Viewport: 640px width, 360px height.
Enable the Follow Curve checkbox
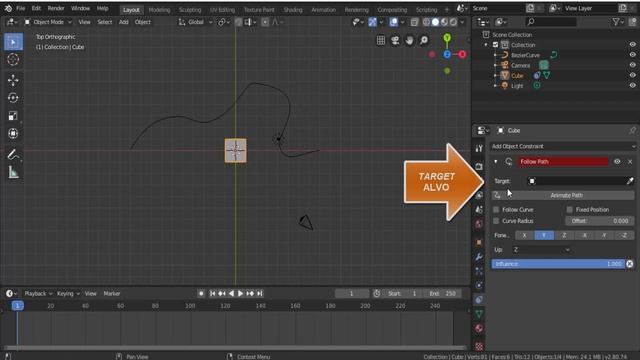pyautogui.click(x=496, y=210)
